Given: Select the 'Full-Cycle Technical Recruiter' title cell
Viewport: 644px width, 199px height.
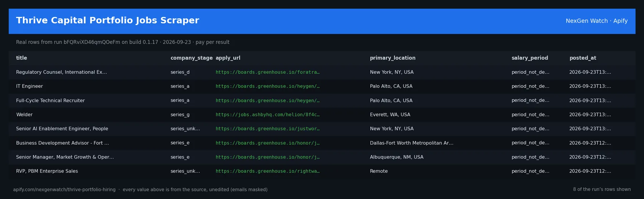Looking at the screenshot, I should coord(50,101).
